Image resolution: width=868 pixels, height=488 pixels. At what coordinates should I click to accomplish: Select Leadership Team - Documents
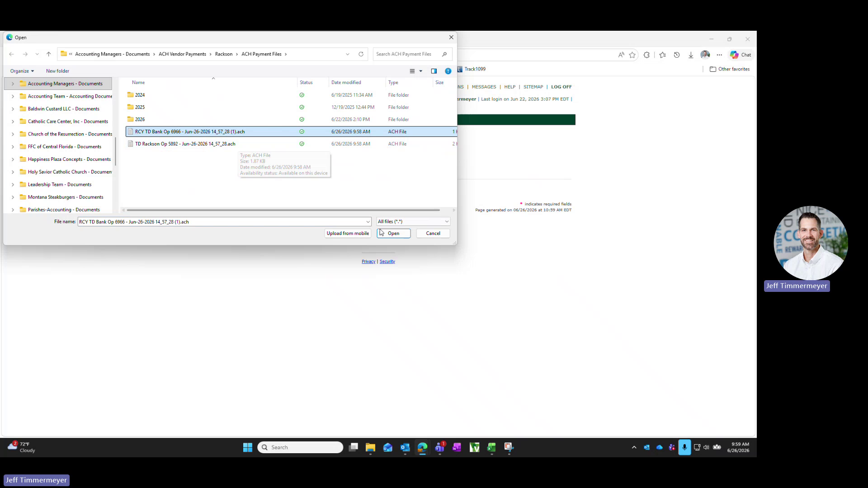point(59,185)
